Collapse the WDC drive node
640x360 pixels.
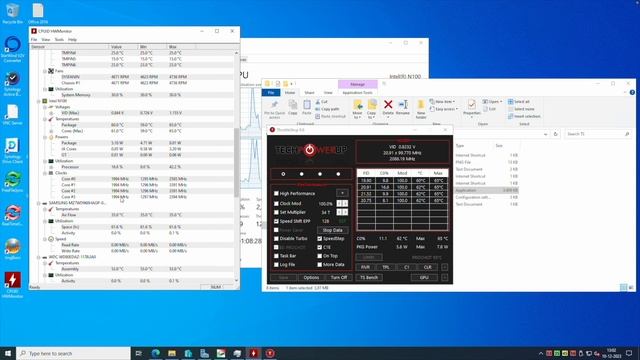pos(39,257)
